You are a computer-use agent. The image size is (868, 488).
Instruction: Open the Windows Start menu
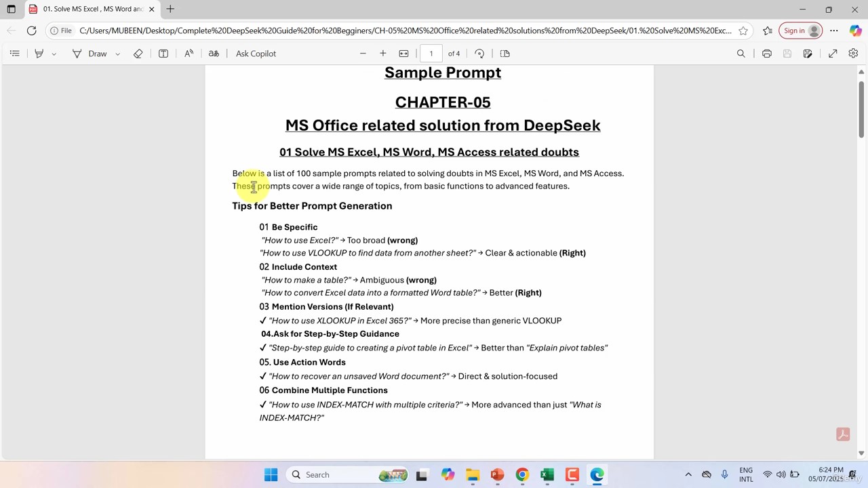(271, 475)
